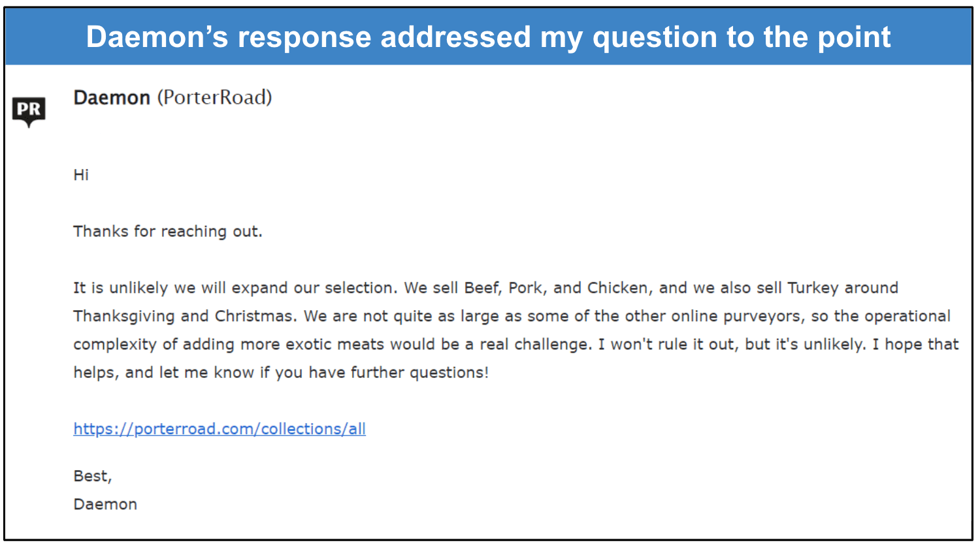Click the PR PorterRoad avatar icon
The height and width of the screenshot is (551, 980).
pyautogui.click(x=29, y=110)
